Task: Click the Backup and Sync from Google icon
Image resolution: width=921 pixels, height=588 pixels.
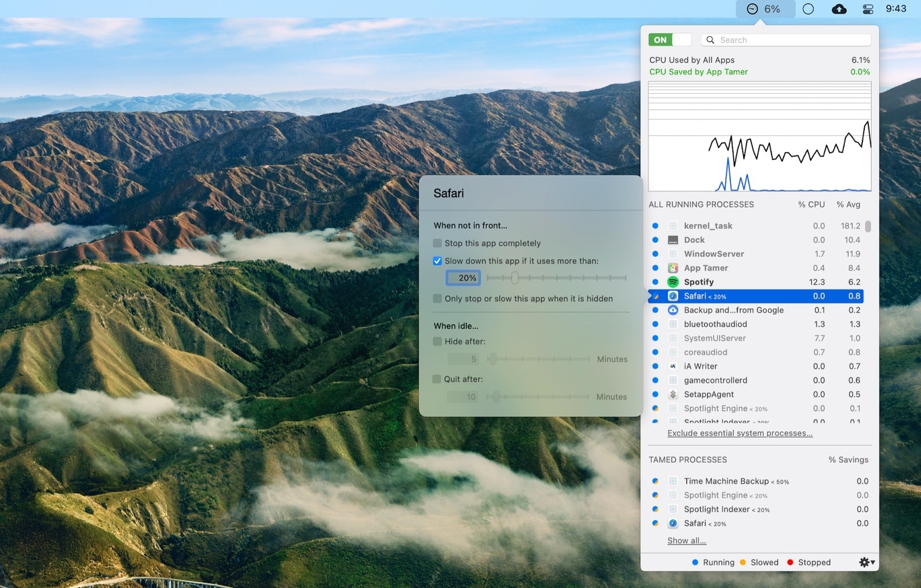Action: click(x=673, y=310)
